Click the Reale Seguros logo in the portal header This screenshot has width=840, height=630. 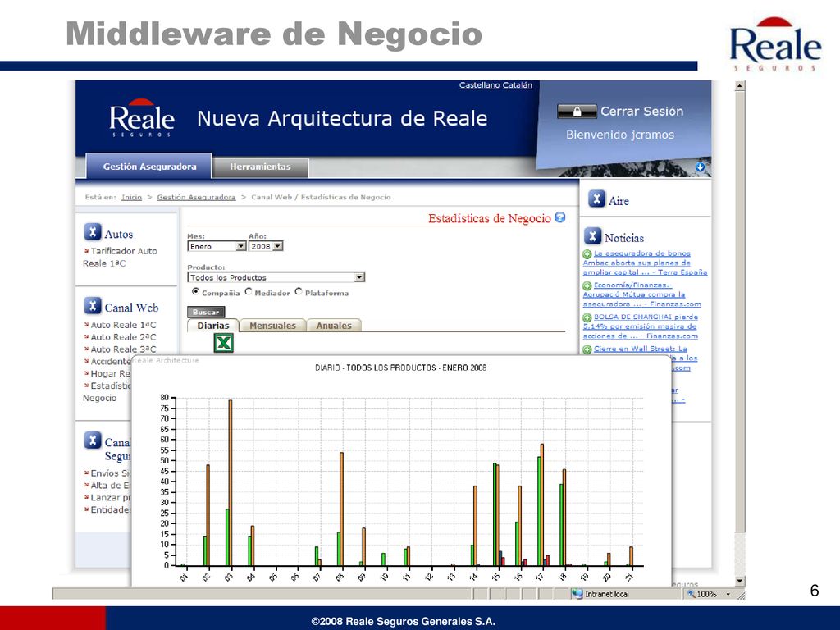pos(141,118)
